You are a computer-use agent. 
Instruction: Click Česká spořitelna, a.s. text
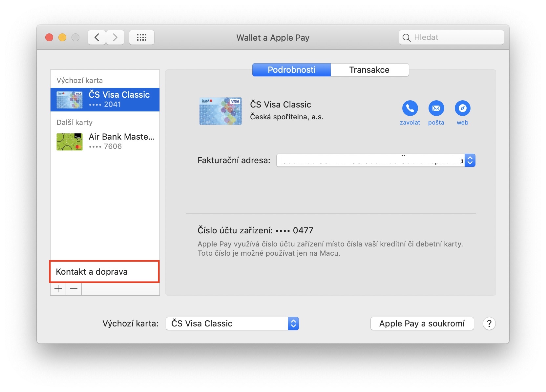(287, 117)
